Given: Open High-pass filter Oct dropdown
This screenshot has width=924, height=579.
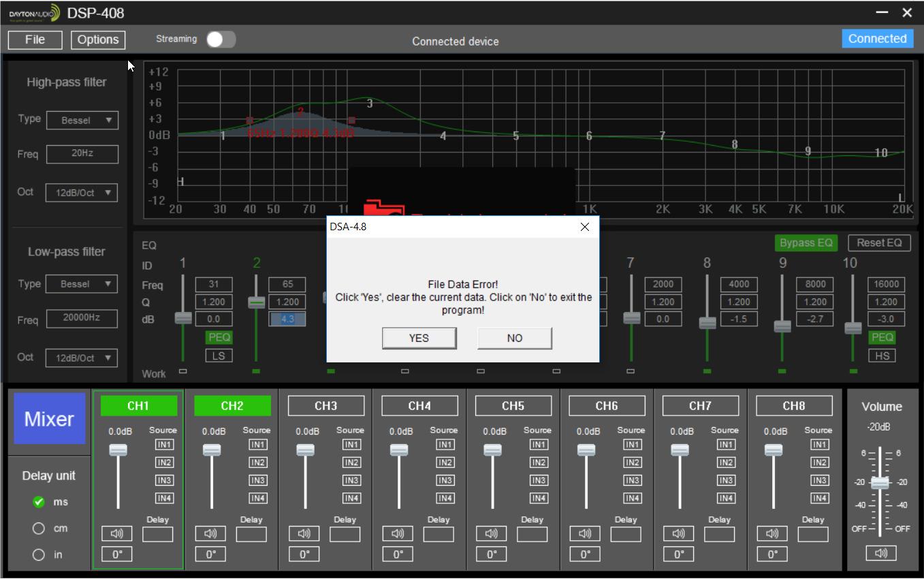Looking at the screenshot, I should (x=82, y=193).
